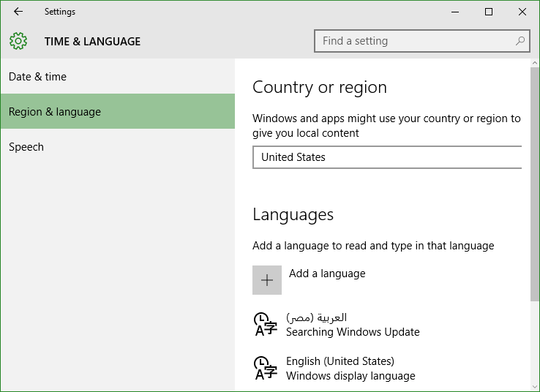Open the United States country dropdown
540x392 pixels.
pyautogui.click(x=387, y=157)
